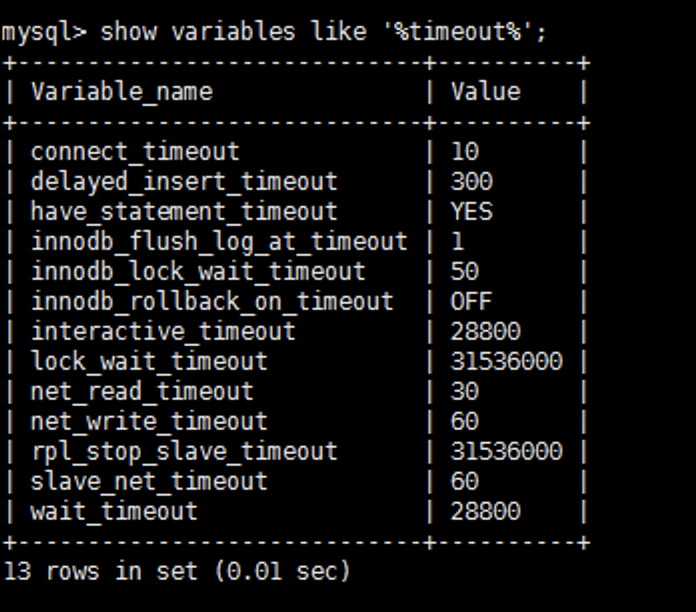Click the wait_timeout variable name
The height and width of the screenshot is (612, 696).
114,512
